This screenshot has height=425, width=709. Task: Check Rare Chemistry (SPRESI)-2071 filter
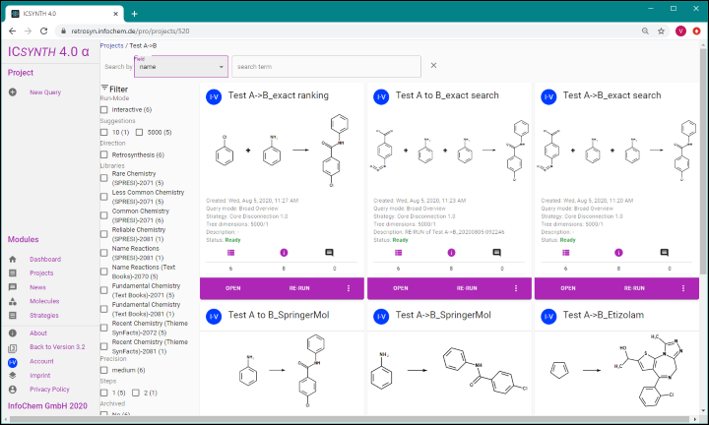tap(104, 178)
